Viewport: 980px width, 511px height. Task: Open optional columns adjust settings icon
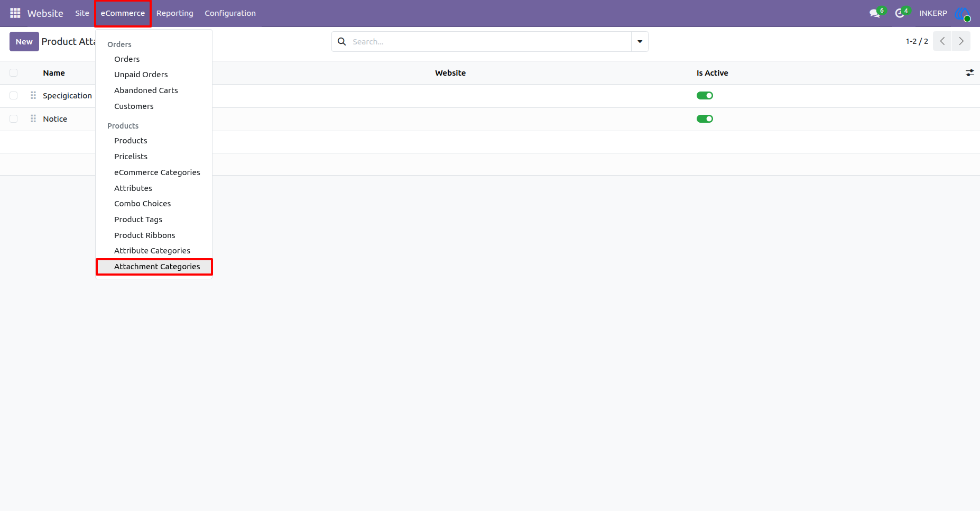coord(969,73)
